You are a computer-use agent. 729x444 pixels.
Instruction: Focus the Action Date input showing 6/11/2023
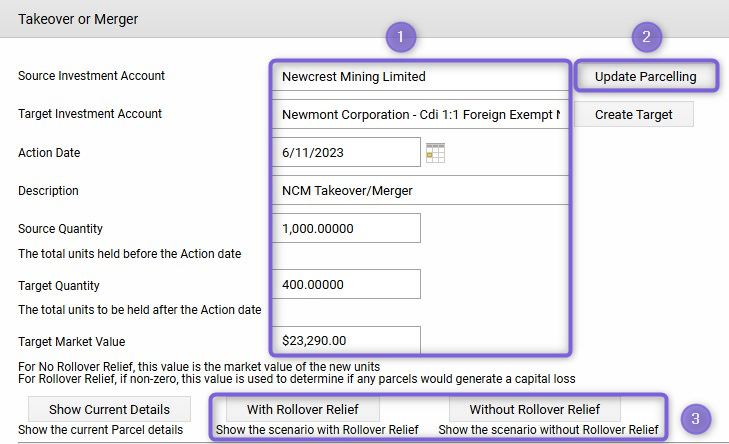[x=346, y=152]
